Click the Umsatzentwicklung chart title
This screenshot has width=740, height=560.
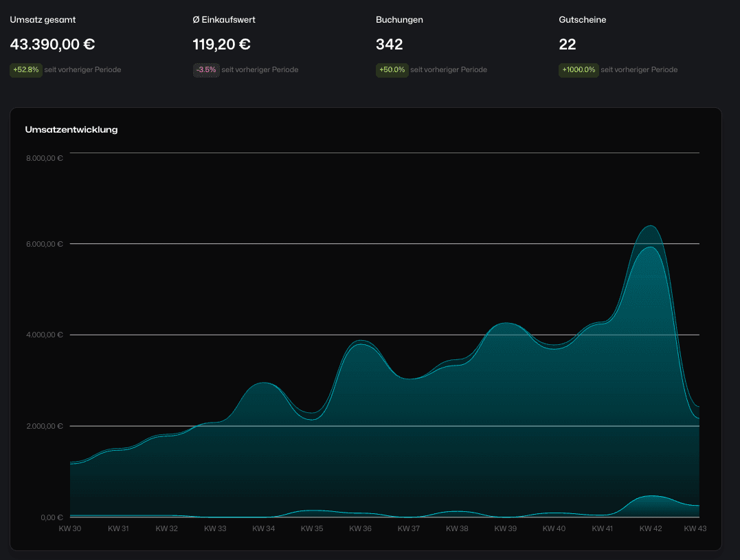pyautogui.click(x=71, y=129)
